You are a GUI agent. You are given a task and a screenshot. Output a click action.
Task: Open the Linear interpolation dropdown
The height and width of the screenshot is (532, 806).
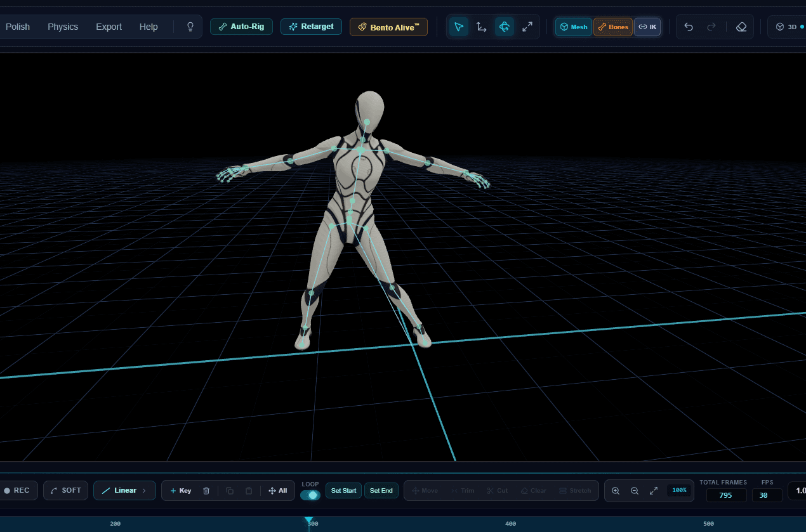click(x=124, y=490)
